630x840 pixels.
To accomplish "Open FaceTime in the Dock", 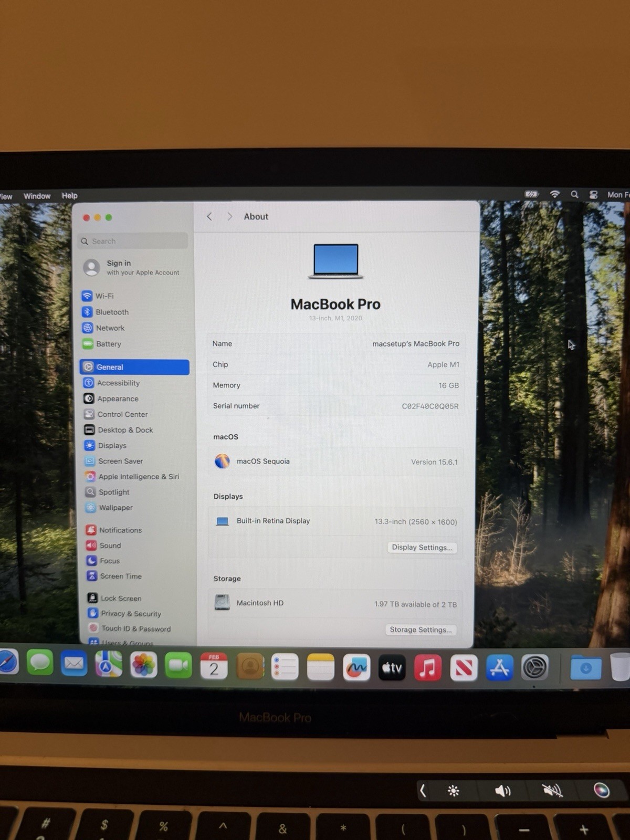I will click(178, 665).
